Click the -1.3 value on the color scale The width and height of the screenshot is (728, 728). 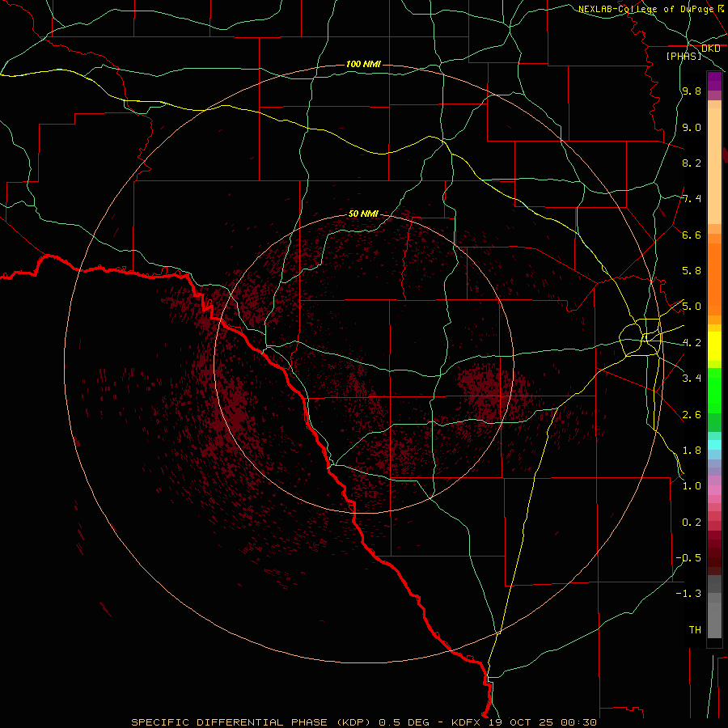pos(688,594)
